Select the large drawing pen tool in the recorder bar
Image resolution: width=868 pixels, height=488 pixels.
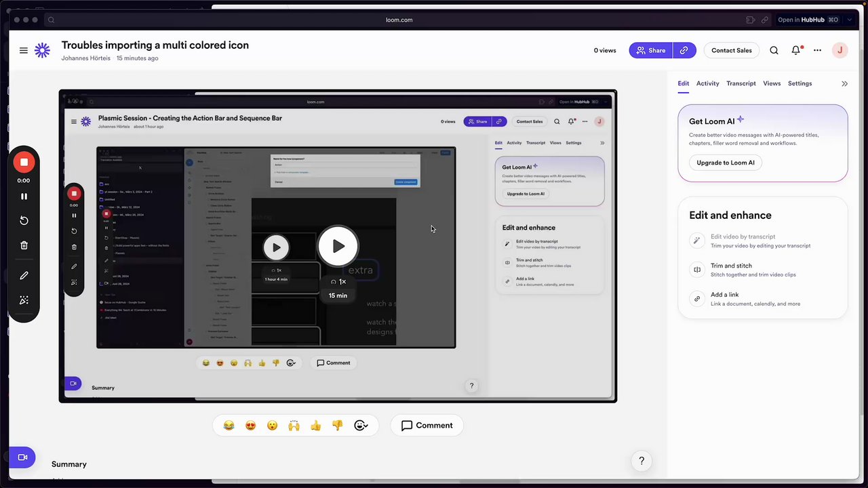24,276
